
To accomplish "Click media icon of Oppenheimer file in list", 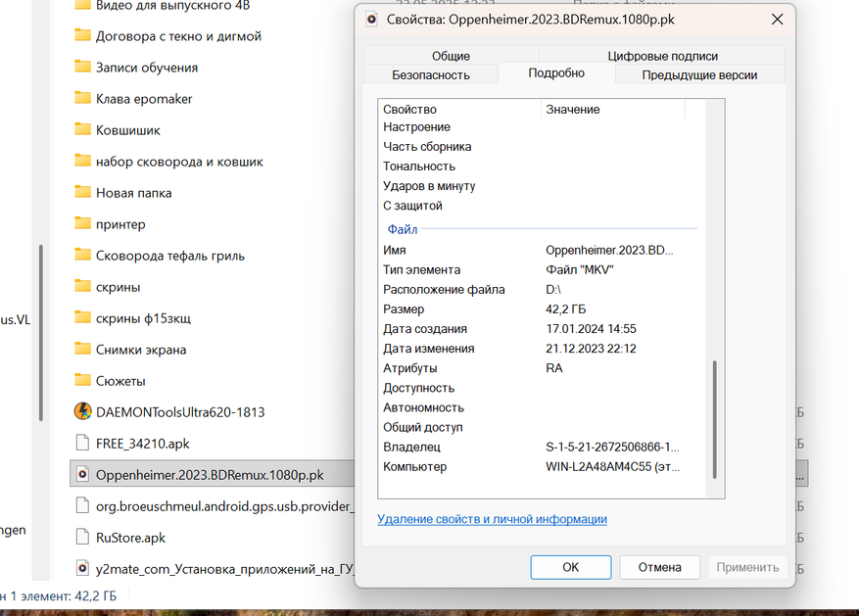I will (x=82, y=474).
